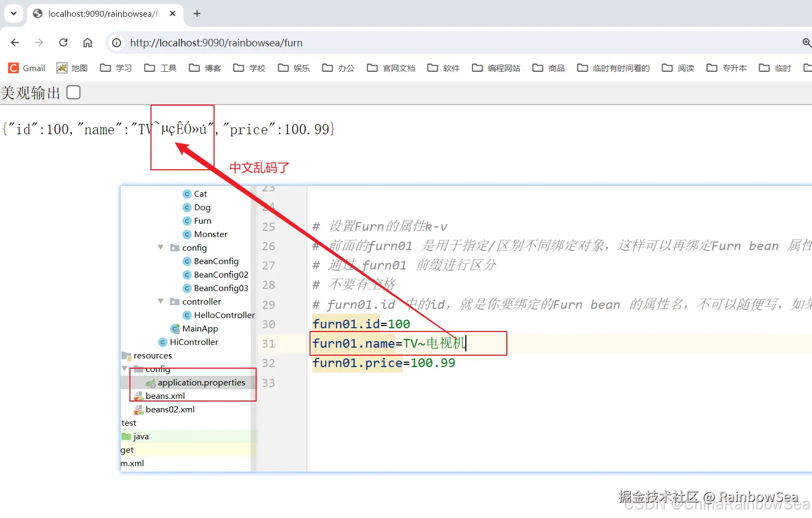Select HiController class in project tree
Viewport: 812px width, 518px height.
188,342
